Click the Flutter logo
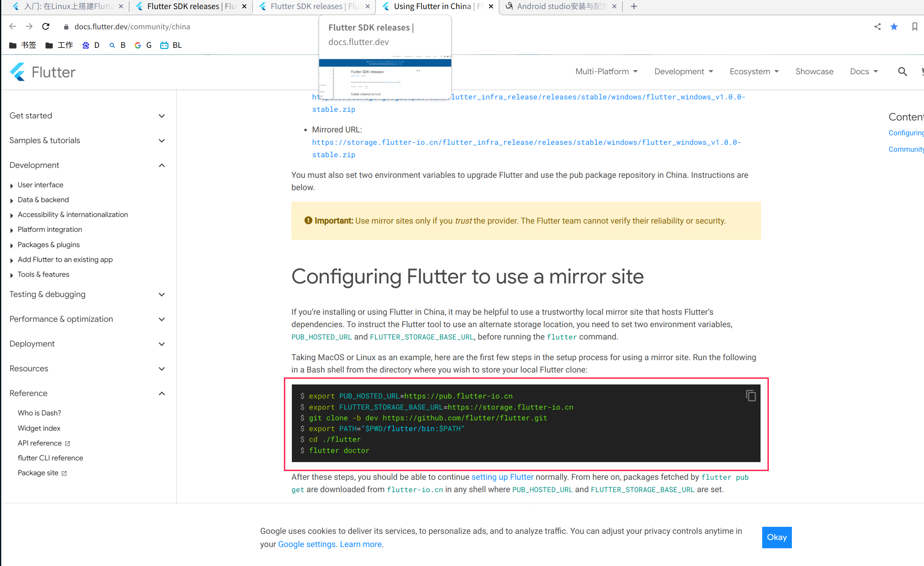Screen dimensions: 924x566 [43, 72]
